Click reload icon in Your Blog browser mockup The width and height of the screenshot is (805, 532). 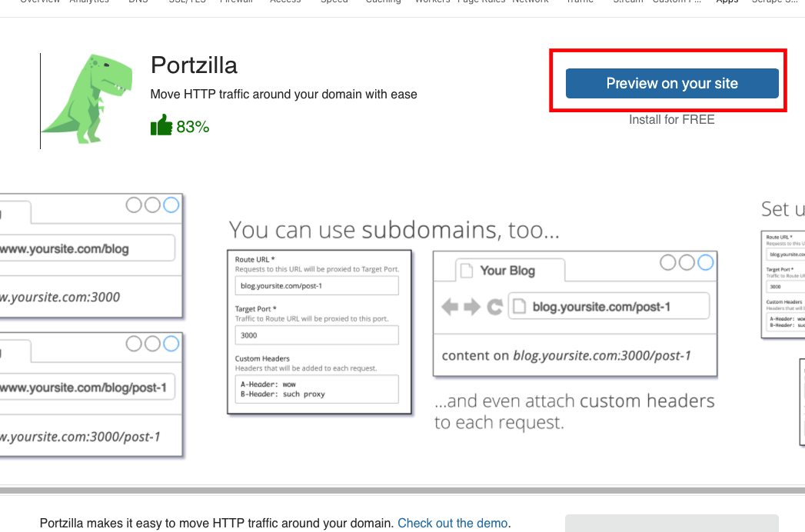click(495, 308)
